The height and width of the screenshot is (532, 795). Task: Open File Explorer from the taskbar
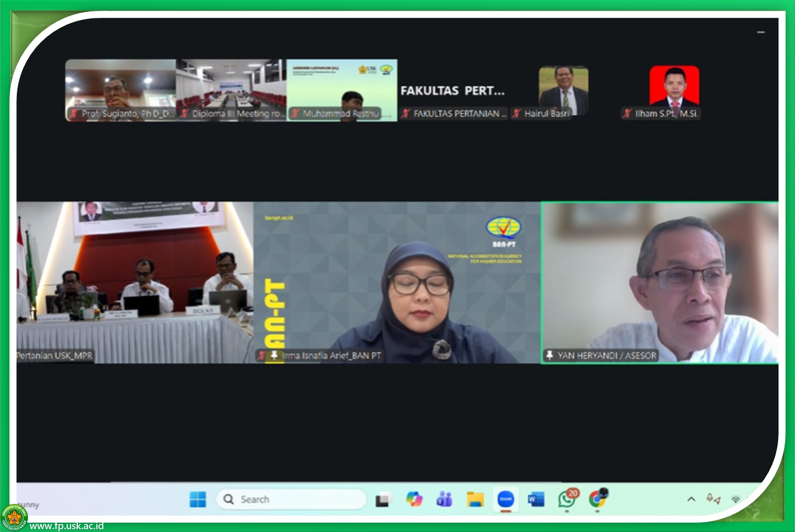475,499
